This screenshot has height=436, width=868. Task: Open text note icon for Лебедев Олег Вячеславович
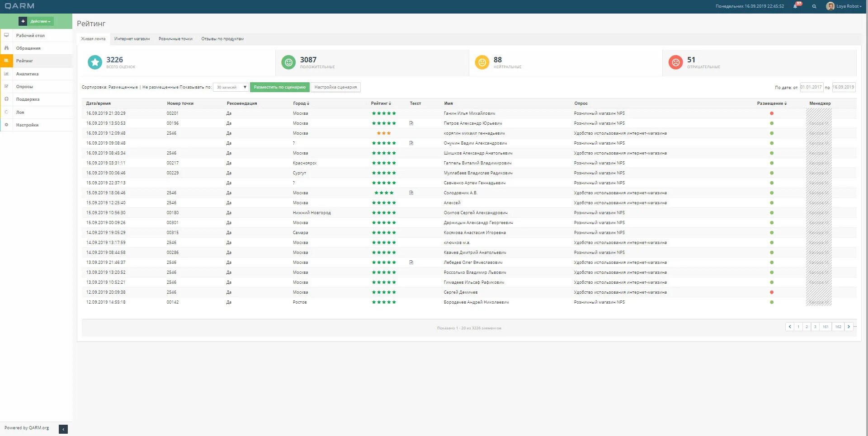point(411,262)
